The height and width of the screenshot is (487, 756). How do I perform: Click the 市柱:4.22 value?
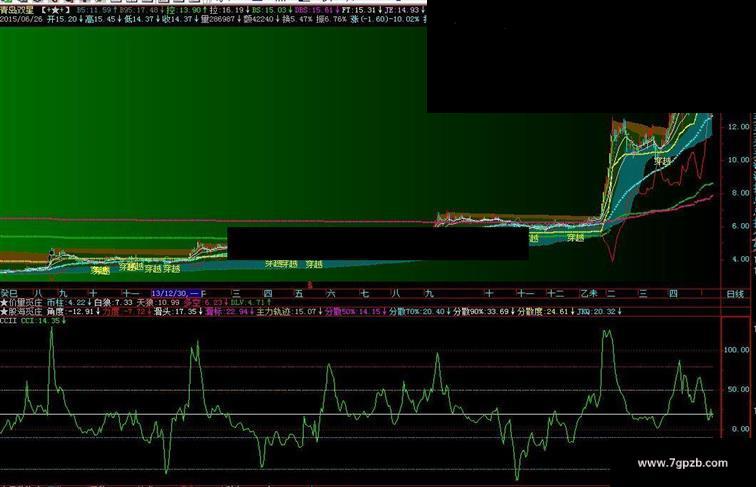tap(68, 302)
